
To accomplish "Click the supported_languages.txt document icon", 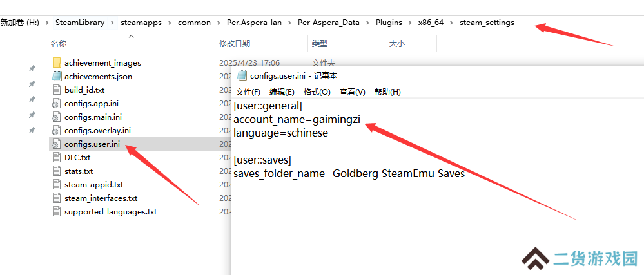I will coord(57,212).
